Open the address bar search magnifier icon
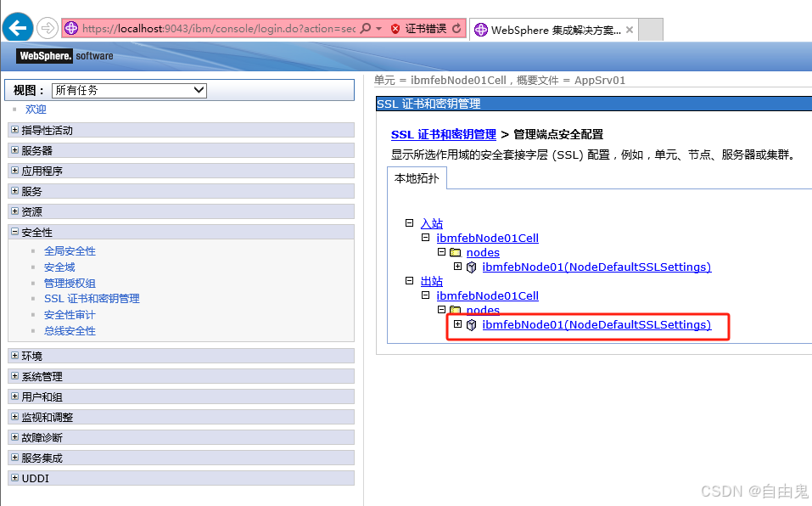 (365, 28)
